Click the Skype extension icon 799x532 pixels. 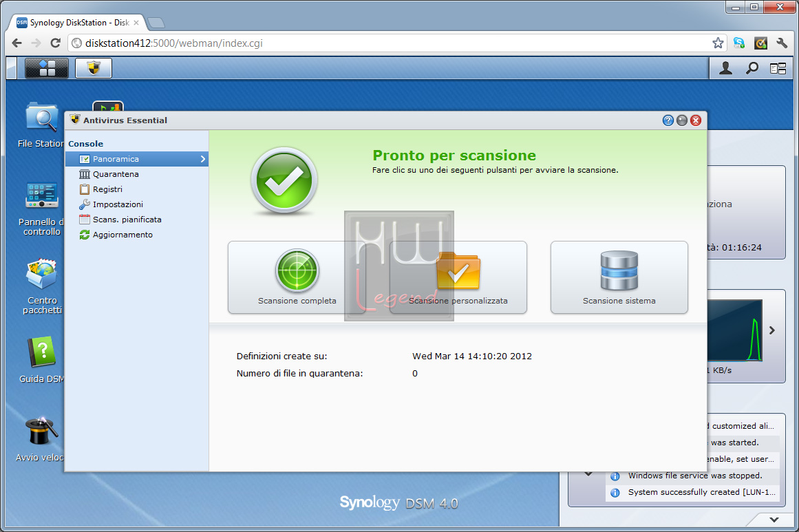739,43
